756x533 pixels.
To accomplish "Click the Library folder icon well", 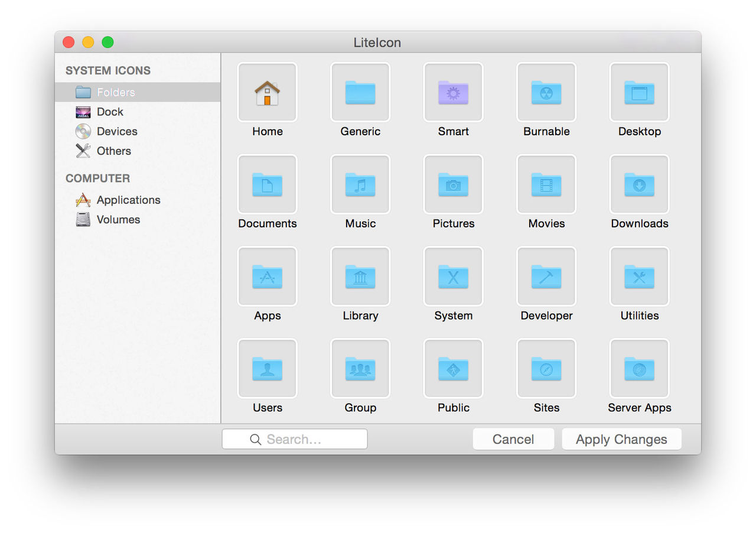I will click(360, 277).
